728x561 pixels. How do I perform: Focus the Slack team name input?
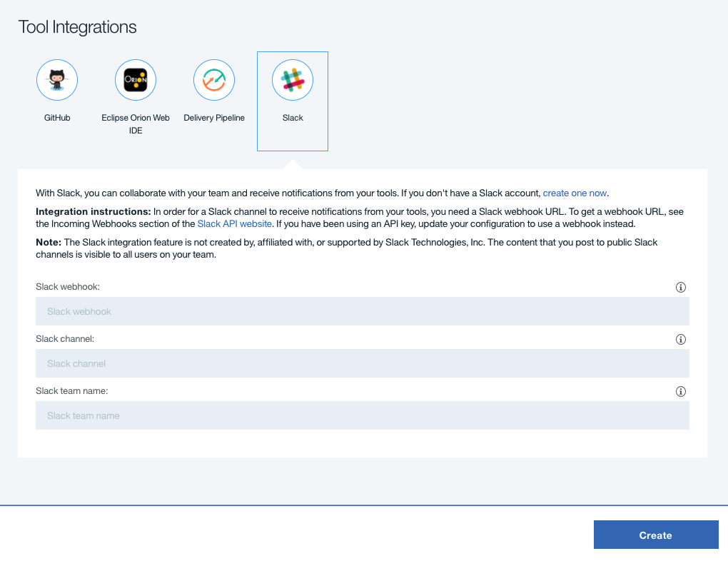coord(362,415)
